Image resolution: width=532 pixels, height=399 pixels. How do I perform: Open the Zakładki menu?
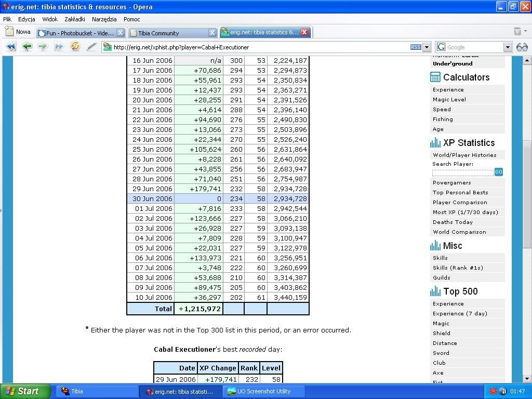[74, 19]
